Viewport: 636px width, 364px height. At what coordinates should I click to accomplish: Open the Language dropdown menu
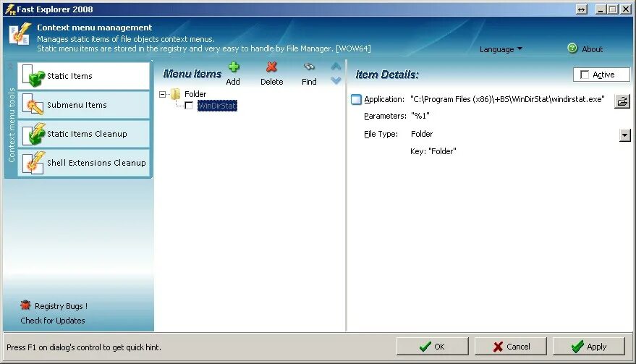tap(501, 49)
